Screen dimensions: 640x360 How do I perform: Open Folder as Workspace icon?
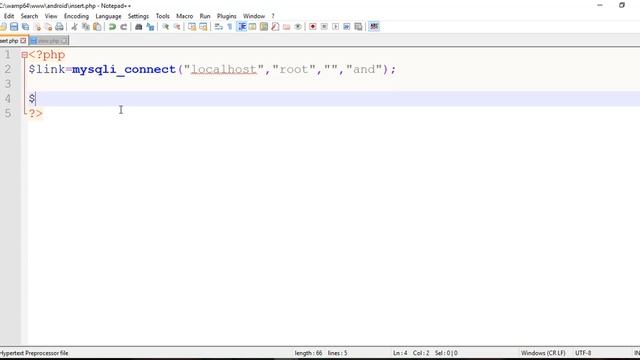click(287, 27)
